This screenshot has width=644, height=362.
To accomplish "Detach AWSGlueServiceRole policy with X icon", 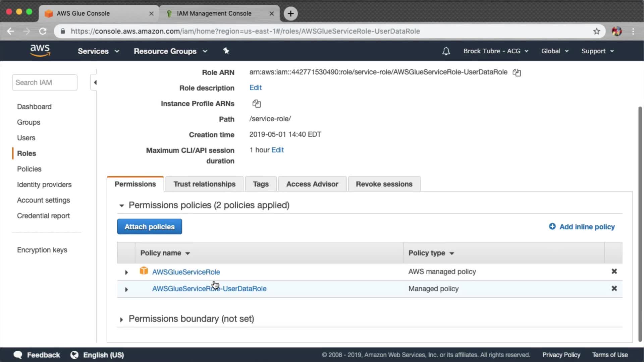I will 614,271.
